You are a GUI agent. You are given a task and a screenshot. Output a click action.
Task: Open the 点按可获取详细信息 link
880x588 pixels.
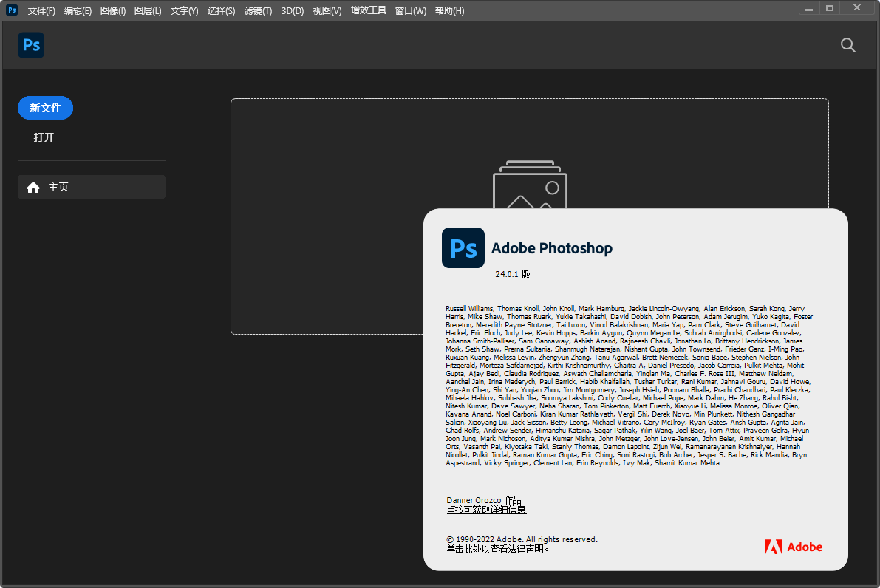[487, 510]
